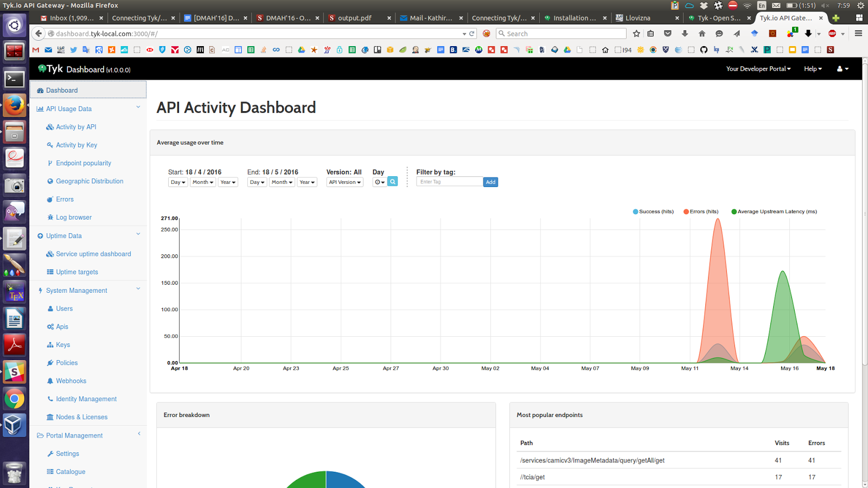This screenshot has height=488, width=868.
Task: Click the Adblock Plus toolbar icon
Action: click(x=832, y=34)
